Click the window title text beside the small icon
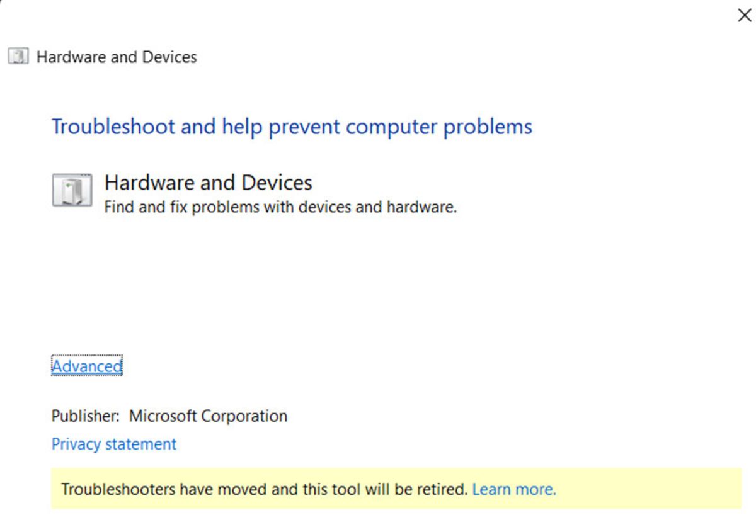This screenshot has height=532, width=756. point(117,57)
